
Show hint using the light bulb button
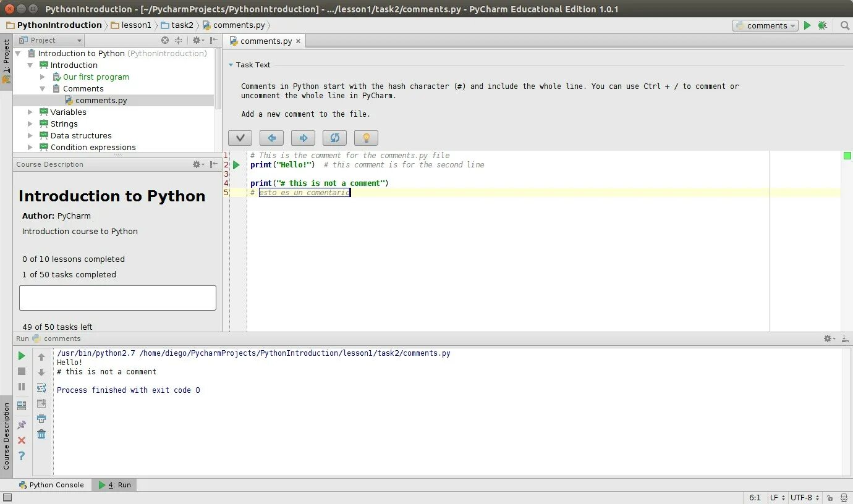tap(366, 138)
